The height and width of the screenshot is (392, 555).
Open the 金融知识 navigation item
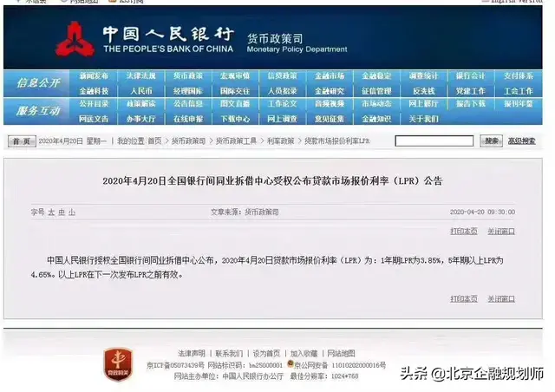pos(376,119)
